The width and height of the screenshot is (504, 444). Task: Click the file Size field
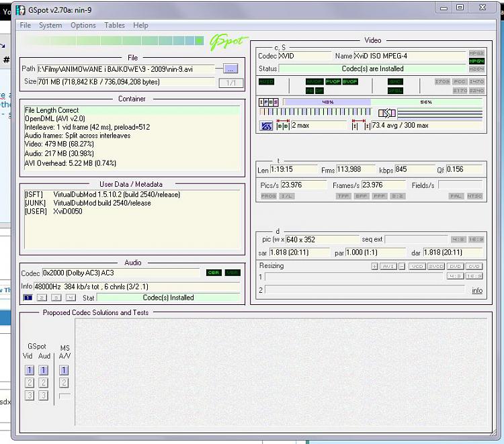(x=126, y=82)
